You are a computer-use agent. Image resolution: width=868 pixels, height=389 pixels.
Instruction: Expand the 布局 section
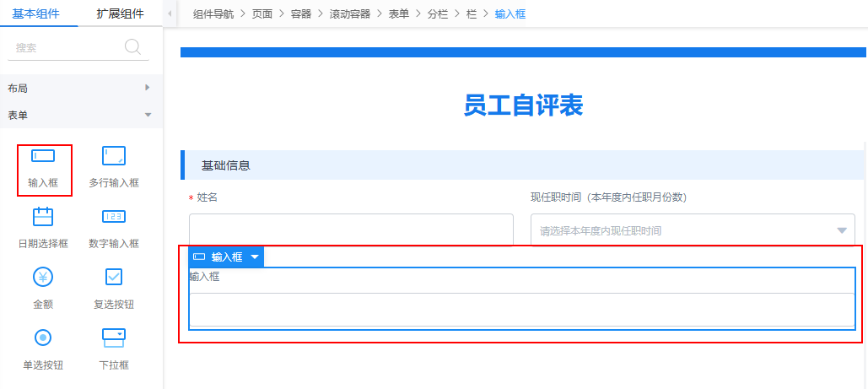coord(81,88)
